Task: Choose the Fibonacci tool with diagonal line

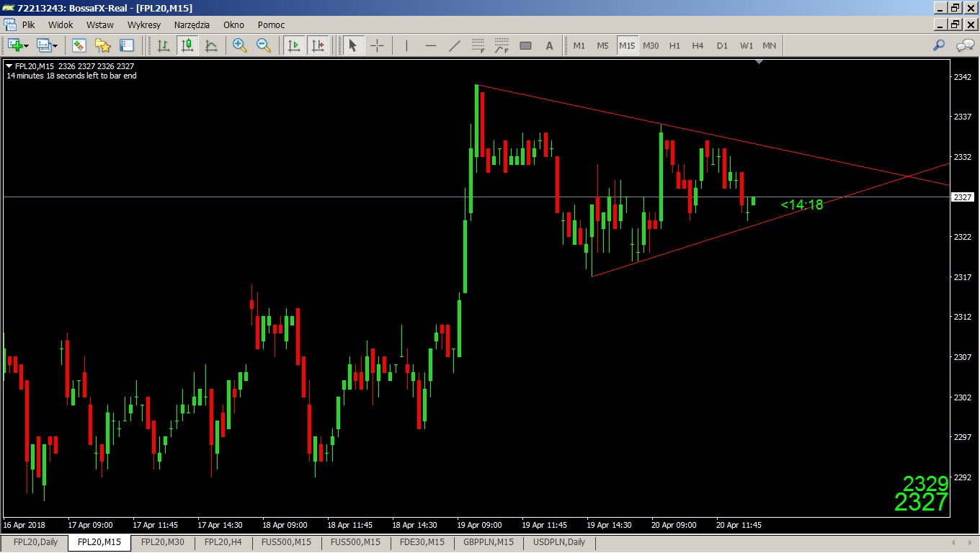Action: tap(502, 45)
